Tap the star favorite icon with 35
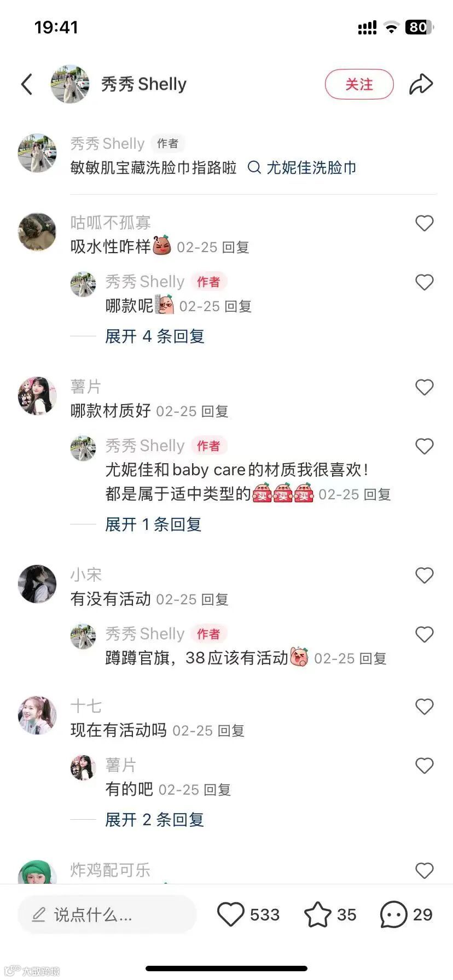Screen dimensions: 453x980 tap(317, 914)
